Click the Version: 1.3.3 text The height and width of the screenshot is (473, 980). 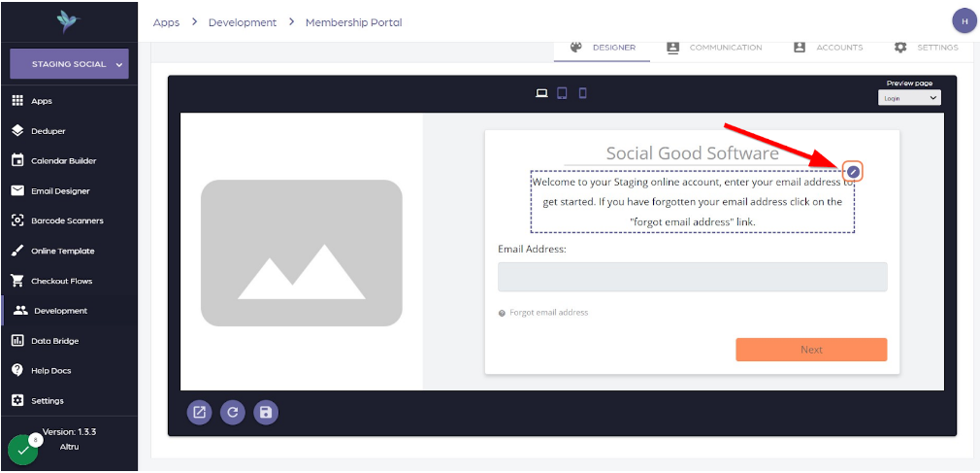[69, 431]
